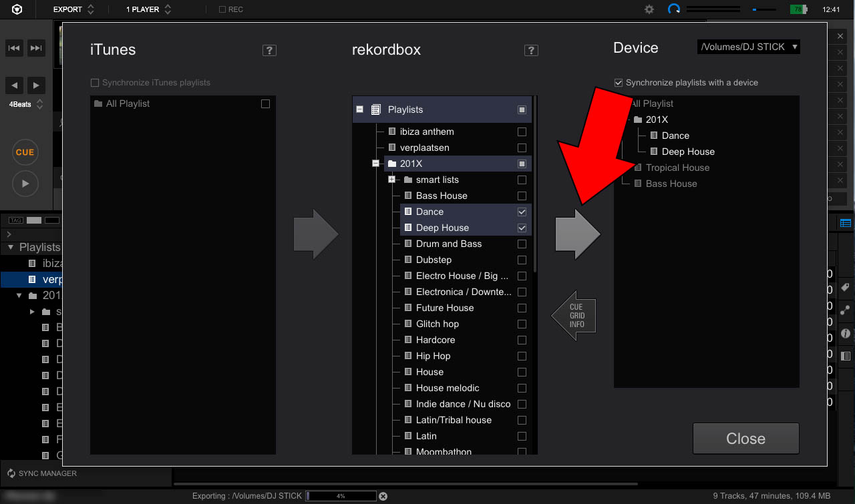Open the tag icon on right sidebar
855x504 pixels.
pos(845,288)
